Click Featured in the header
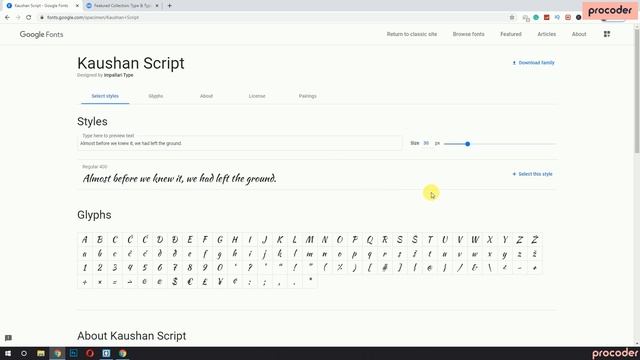 (511, 34)
